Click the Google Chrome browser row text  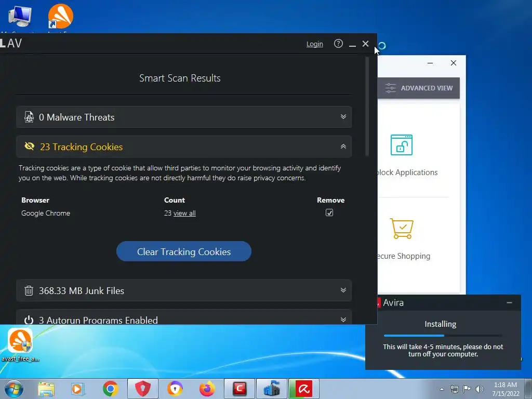click(46, 214)
